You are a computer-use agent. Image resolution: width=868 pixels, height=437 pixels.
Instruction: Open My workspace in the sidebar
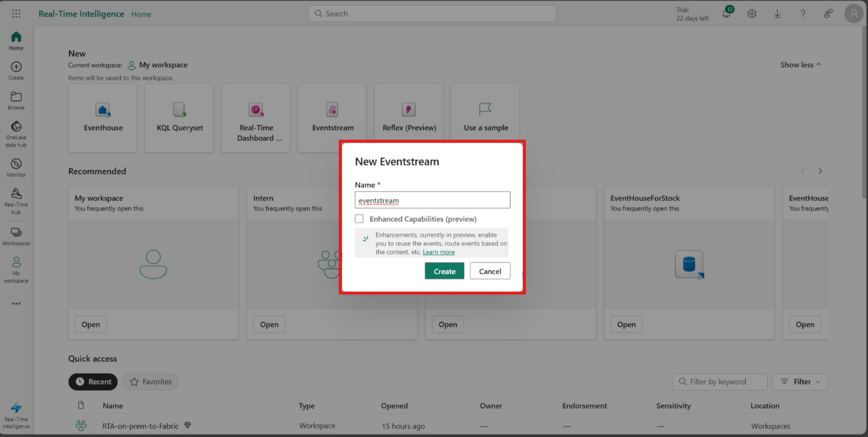click(16, 270)
